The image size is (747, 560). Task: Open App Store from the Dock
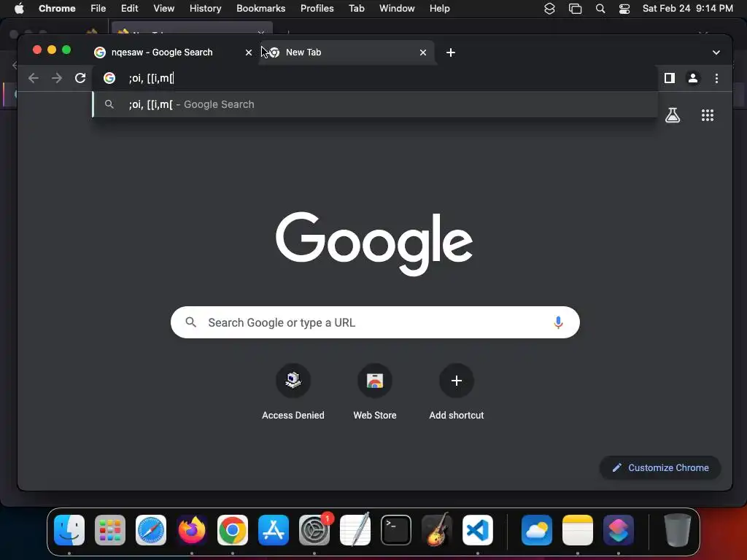[274, 530]
